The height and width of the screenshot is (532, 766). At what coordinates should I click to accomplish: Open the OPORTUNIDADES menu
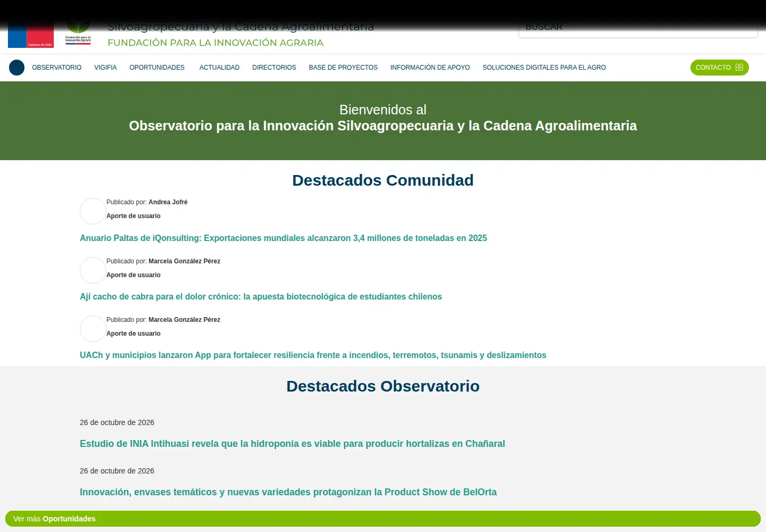tap(157, 68)
